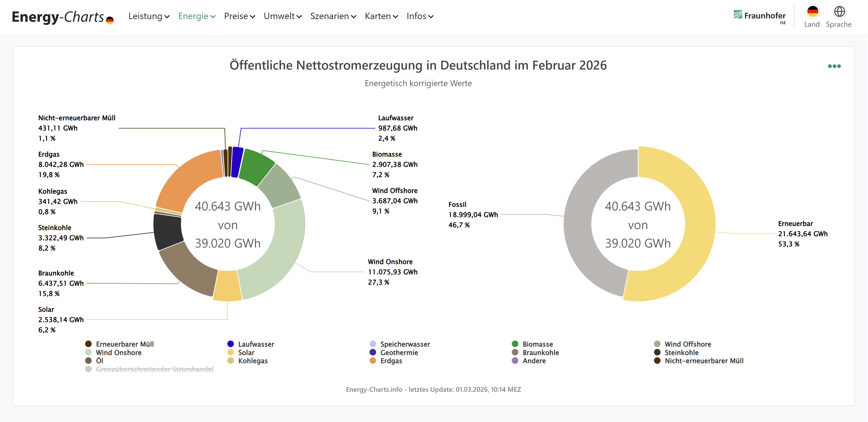This screenshot has height=422, width=868.
Task: Open the Energie menu
Action: pos(196,16)
